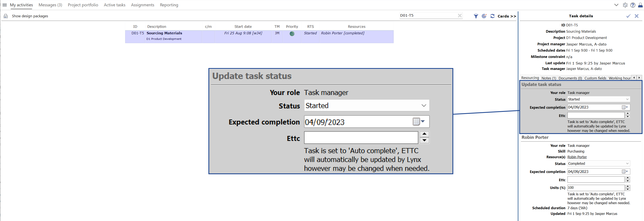Decrease Ettc value in Robin Porter section
Viewport: 644px width, 221px height.
627,181
